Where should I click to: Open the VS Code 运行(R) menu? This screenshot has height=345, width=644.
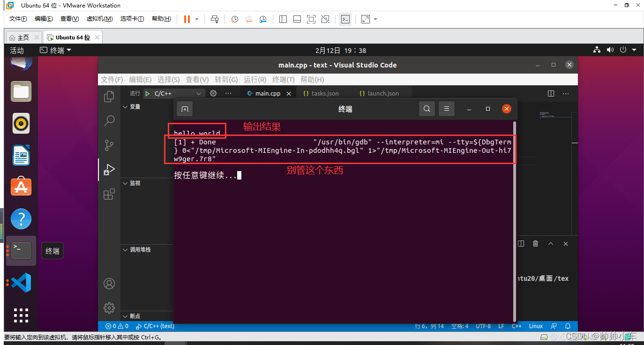pyautogui.click(x=255, y=79)
